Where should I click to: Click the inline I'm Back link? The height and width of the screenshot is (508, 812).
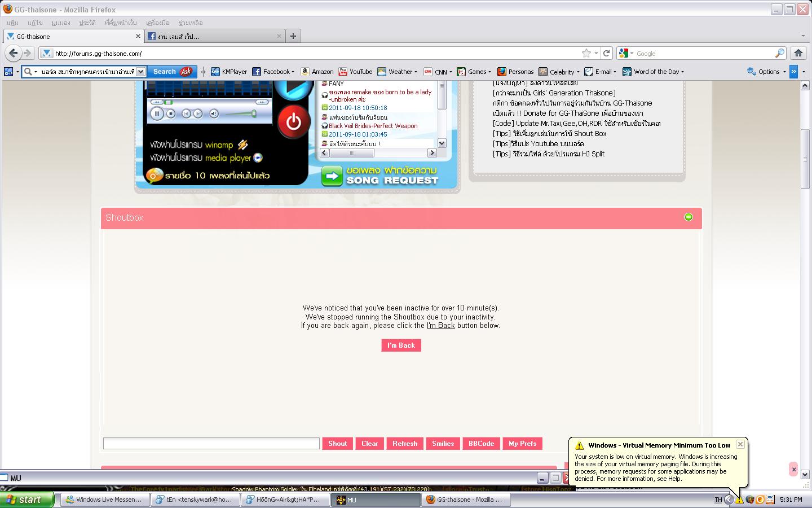440,326
